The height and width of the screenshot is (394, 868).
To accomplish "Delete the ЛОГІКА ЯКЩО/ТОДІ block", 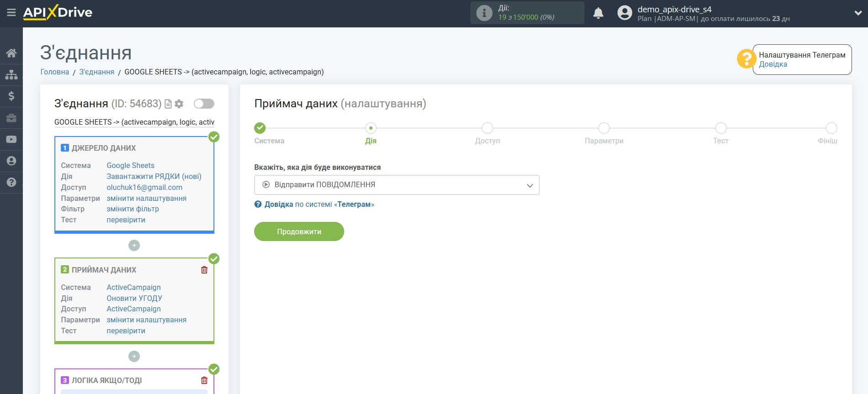I will (204, 380).
